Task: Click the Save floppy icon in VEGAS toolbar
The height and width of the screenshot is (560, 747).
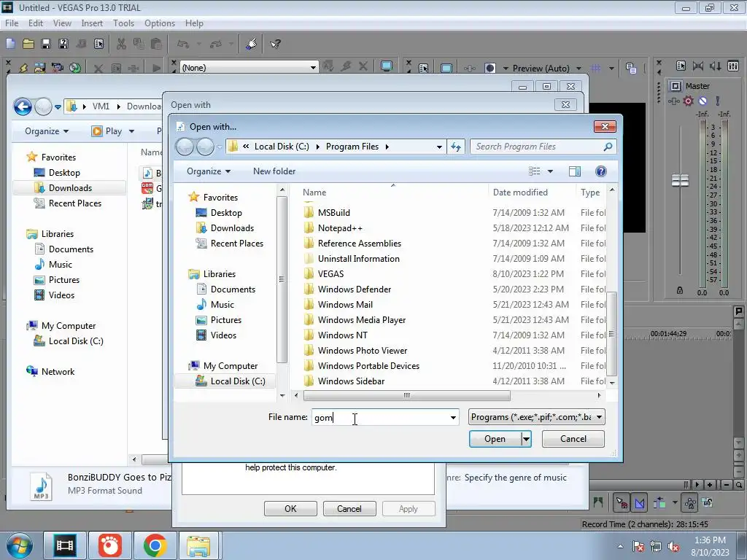Action: pyautogui.click(x=46, y=44)
